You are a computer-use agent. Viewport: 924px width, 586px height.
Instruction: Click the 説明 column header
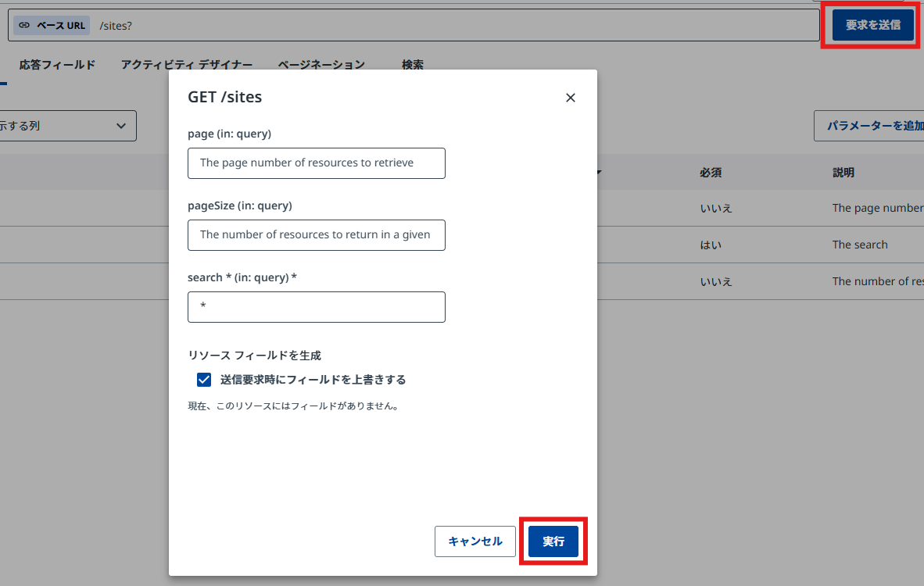coord(843,173)
